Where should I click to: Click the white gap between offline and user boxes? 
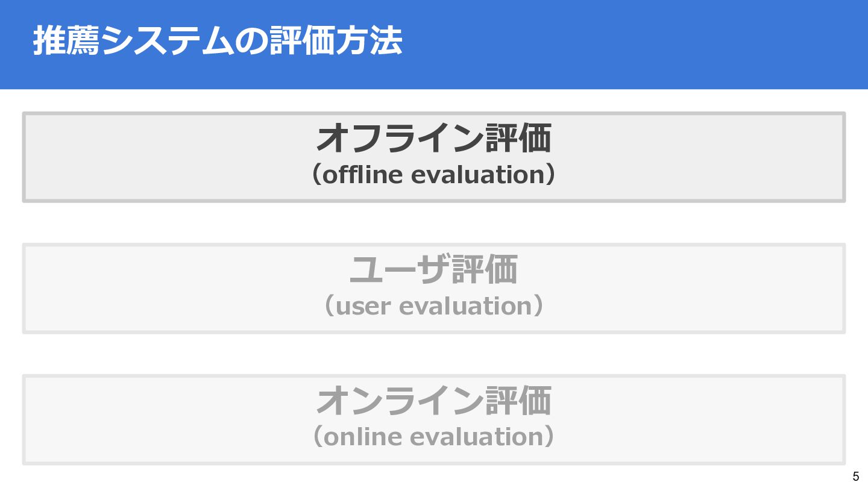coord(434,223)
